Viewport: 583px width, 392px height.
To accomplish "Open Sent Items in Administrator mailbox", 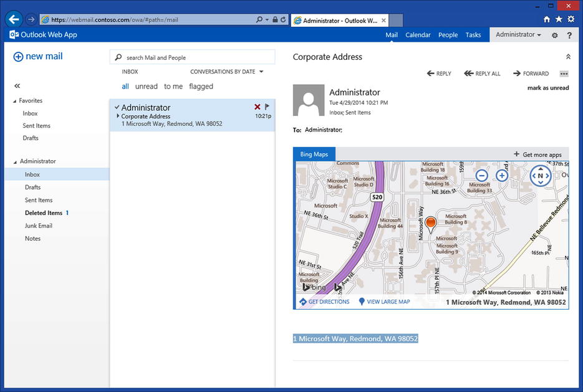I will (39, 200).
